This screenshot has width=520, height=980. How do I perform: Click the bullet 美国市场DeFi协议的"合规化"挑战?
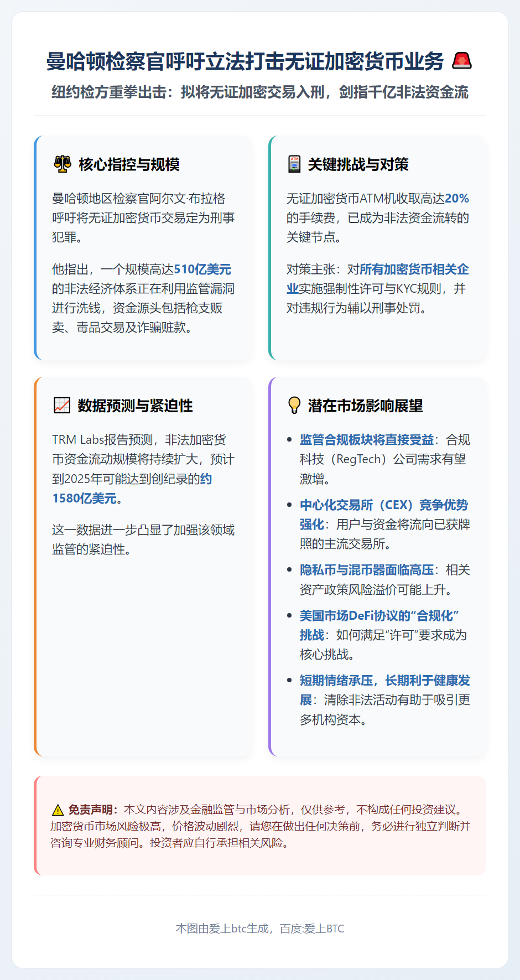[x=379, y=625]
